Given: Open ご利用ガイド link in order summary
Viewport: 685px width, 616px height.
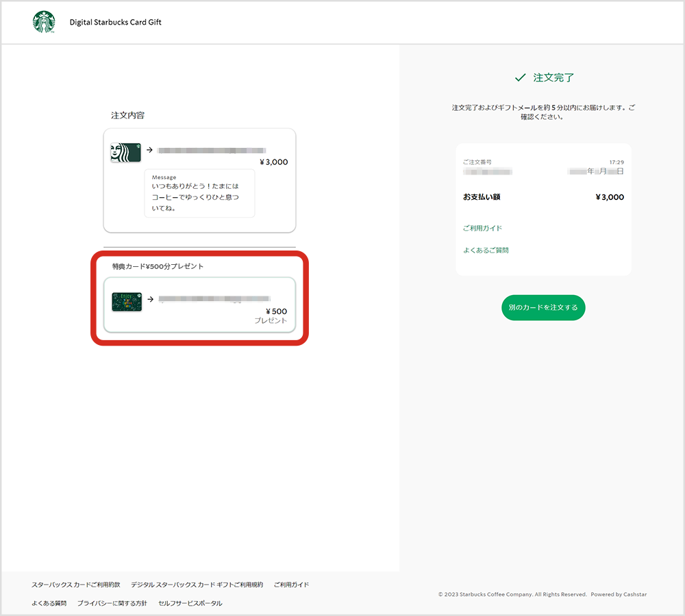Looking at the screenshot, I should (482, 228).
